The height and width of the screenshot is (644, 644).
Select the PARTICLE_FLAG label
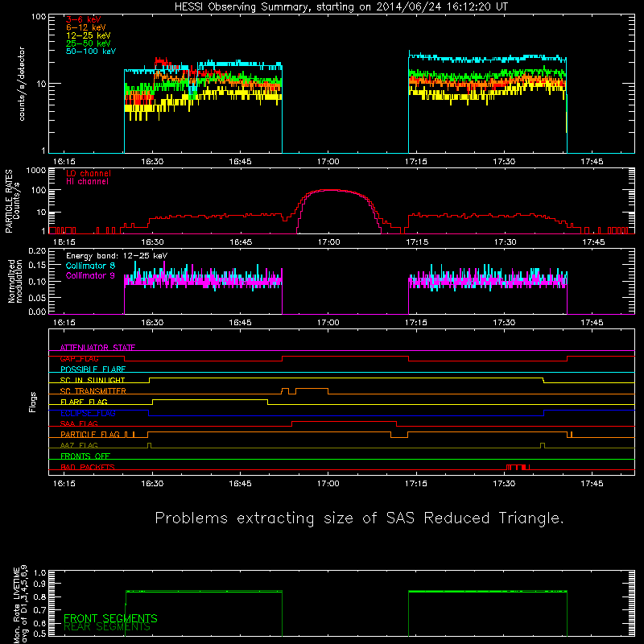90,434
